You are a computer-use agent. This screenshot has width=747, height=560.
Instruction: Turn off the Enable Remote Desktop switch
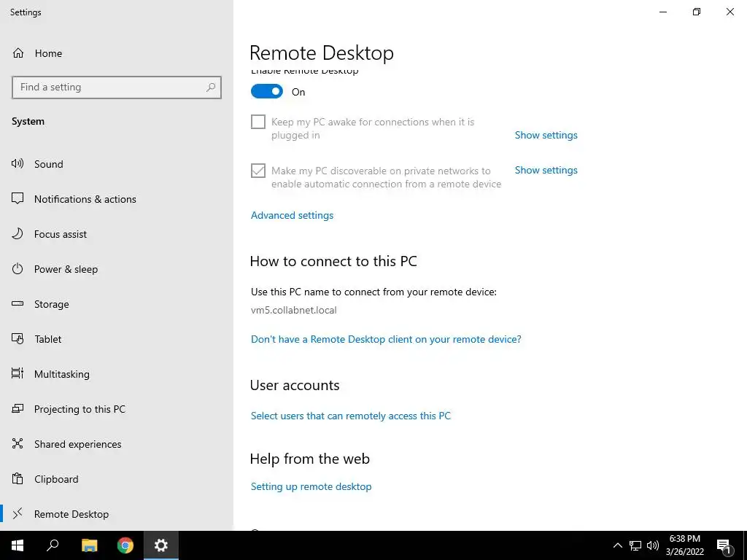267,91
